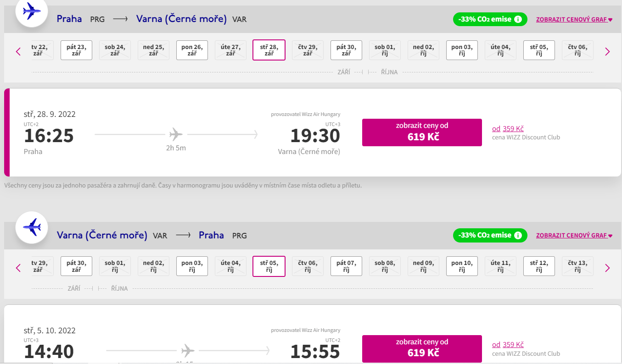622x364 pixels.
Task: Go to previous outbound dates
Action: pos(18,51)
